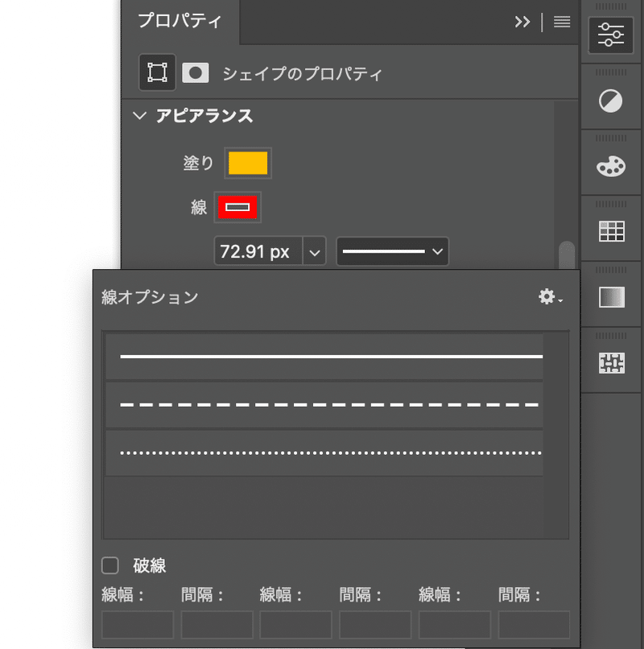Click the second 線幅 input field

[295, 625]
